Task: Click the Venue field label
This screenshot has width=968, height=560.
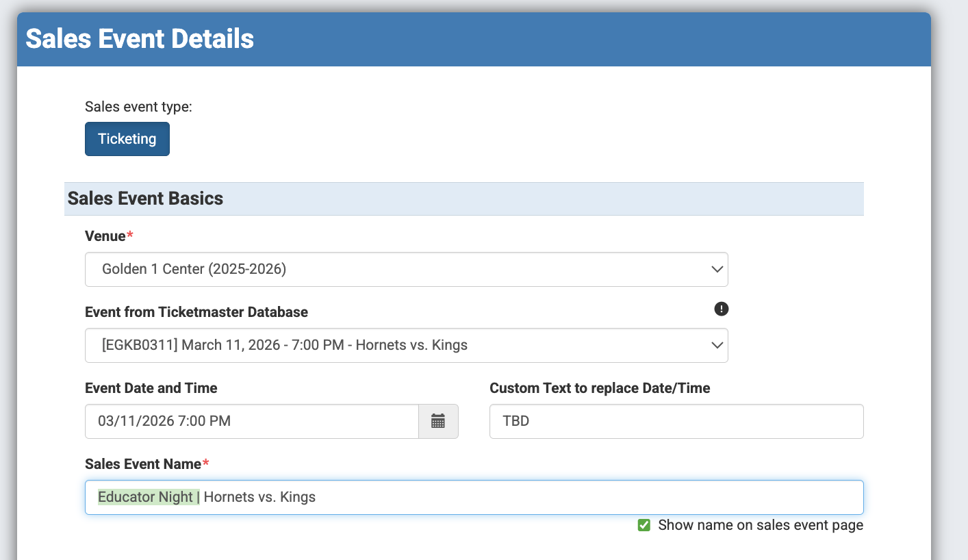Action: (x=105, y=236)
